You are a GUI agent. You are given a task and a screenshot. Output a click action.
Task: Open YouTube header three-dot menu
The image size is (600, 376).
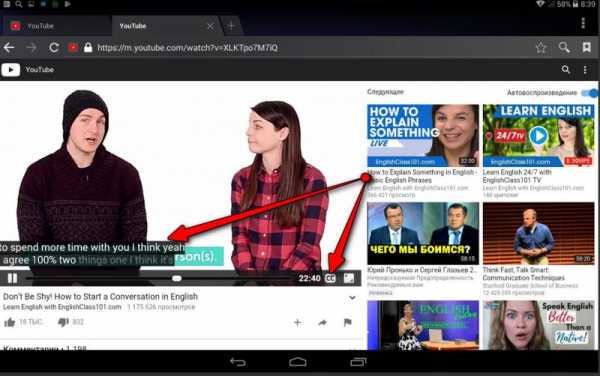tap(585, 70)
